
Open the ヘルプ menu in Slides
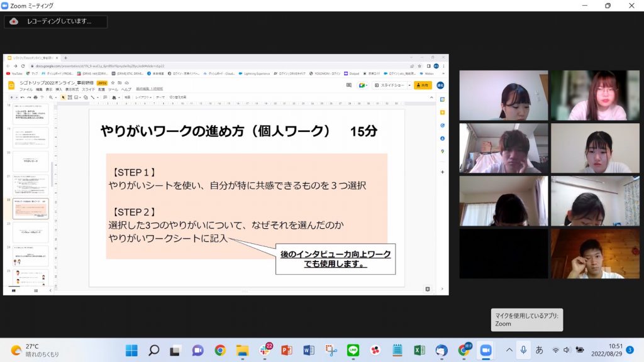[126, 89]
